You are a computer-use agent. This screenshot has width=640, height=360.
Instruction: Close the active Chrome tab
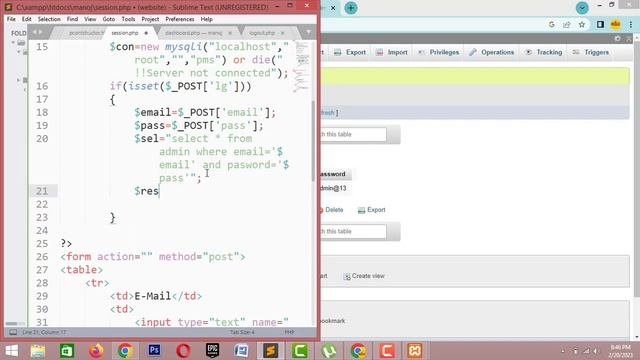click(x=333, y=8)
